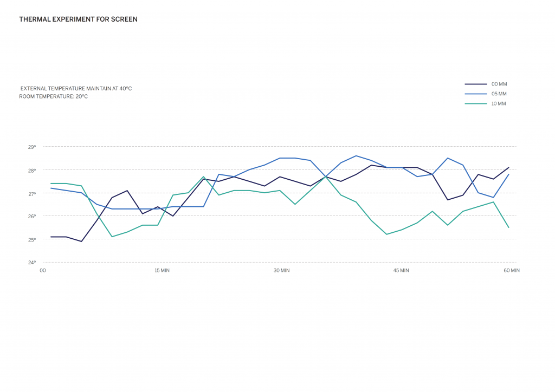This screenshot has width=555, height=392.
Task: Select the 00 MM legend label
Action: 499,84
